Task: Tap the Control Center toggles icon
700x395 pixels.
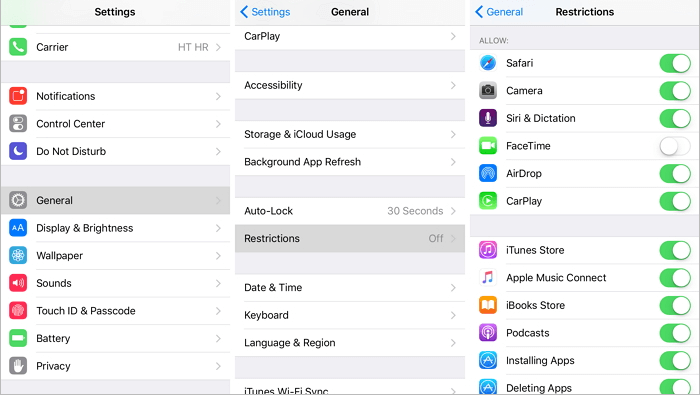Action: tap(18, 124)
